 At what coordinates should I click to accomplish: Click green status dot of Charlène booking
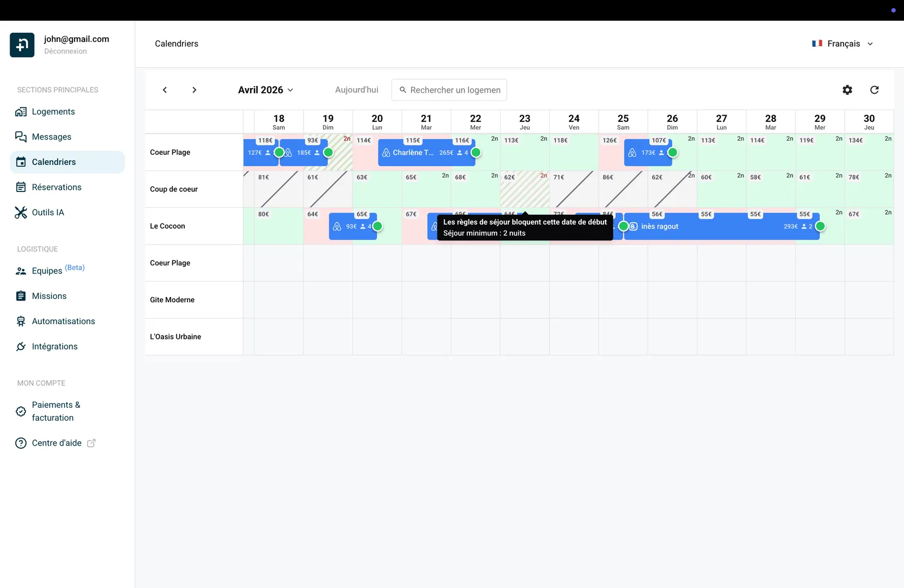click(x=476, y=153)
